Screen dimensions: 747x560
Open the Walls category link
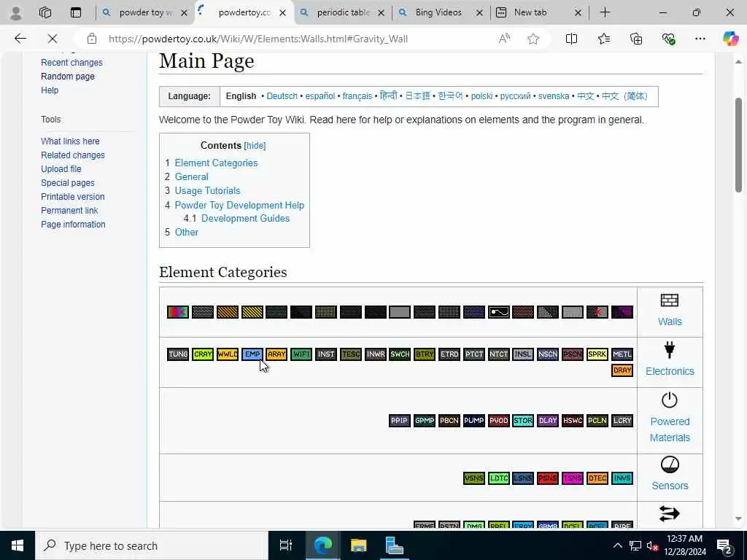tap(670, 322)
